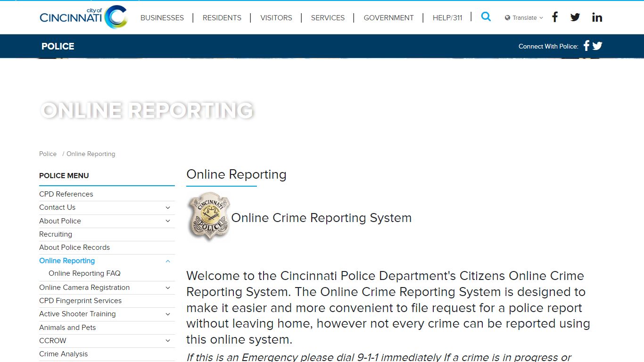Click the Online Crime Reporting System heading

pos(322,218)
